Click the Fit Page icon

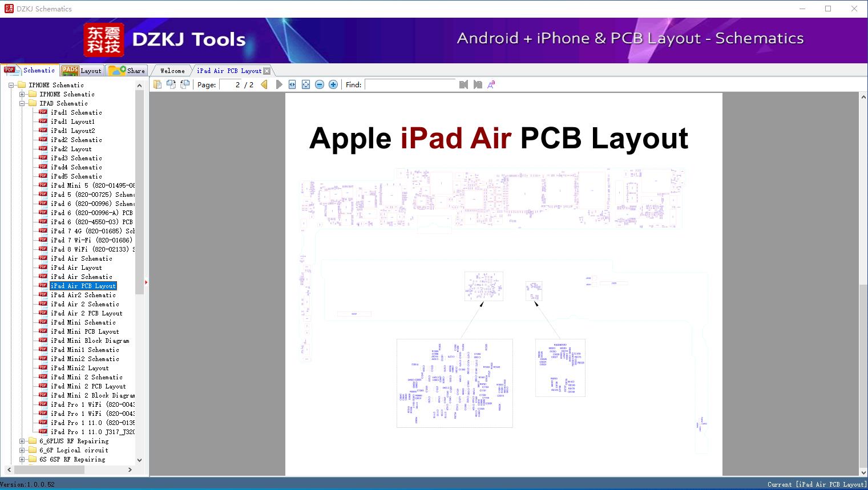point(305,84)
